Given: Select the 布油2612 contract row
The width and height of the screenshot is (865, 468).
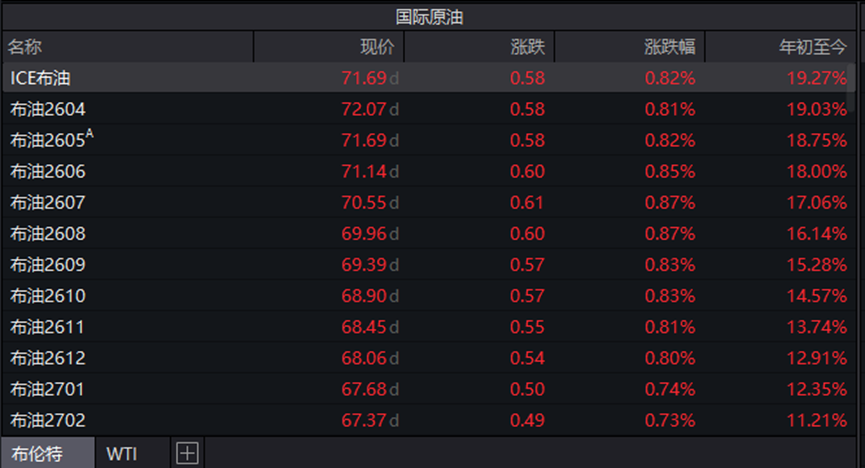Looking at the screenshot, I should tap(48, 358).
